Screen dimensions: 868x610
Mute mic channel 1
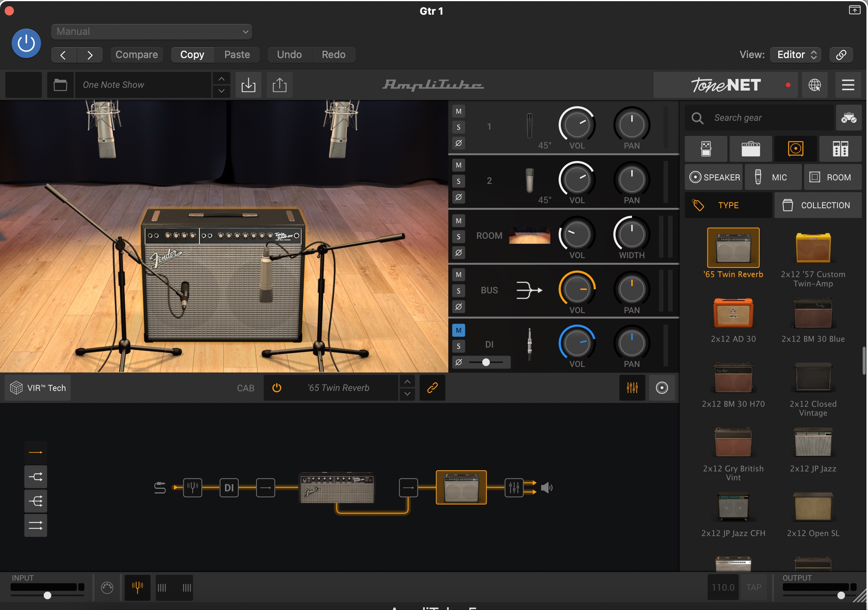459,111
